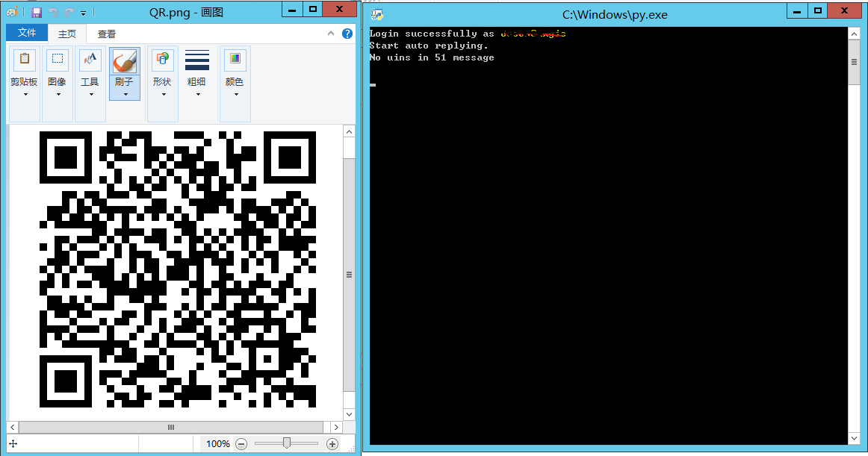Click console scrollbar down arrow
Viewport: 868px width, 456px height.
[x=854, y=438]
